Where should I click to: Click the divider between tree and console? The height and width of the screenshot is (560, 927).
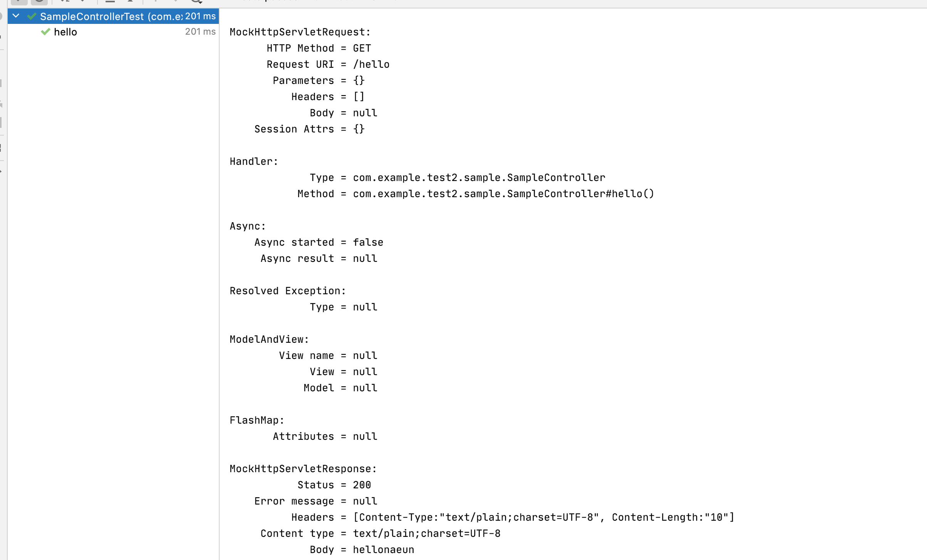click(219, 270)
